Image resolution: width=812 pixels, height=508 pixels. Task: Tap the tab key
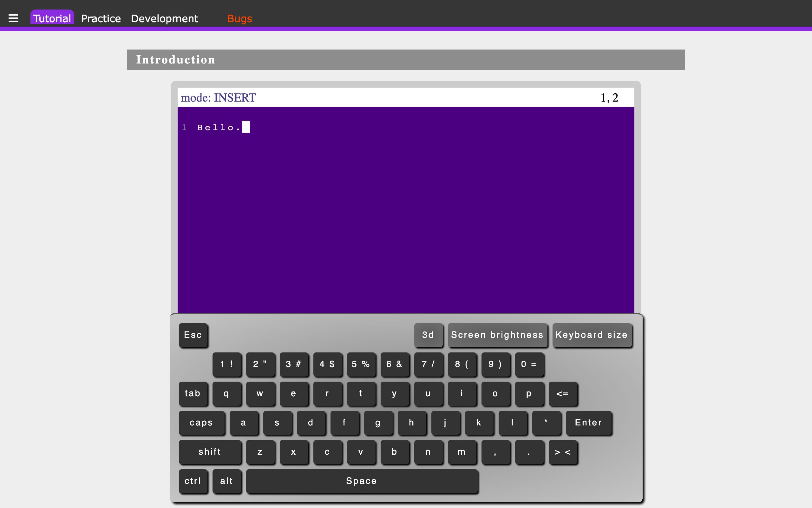[x=193, y=393]
